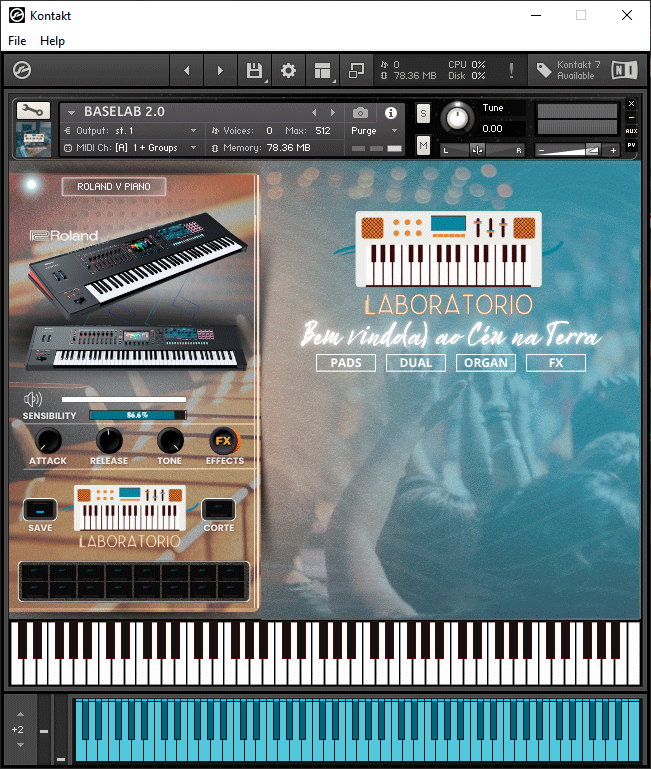Click the SENSIBILITY 86.6% bar
The image size is (651, 769).
(x=137, y=415)
